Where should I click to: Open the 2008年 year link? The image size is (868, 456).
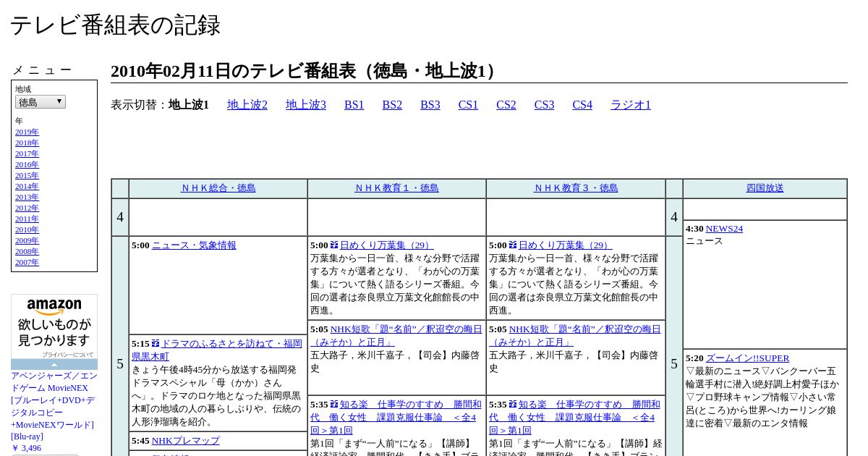pyautogui.click(x=27, y=252)
